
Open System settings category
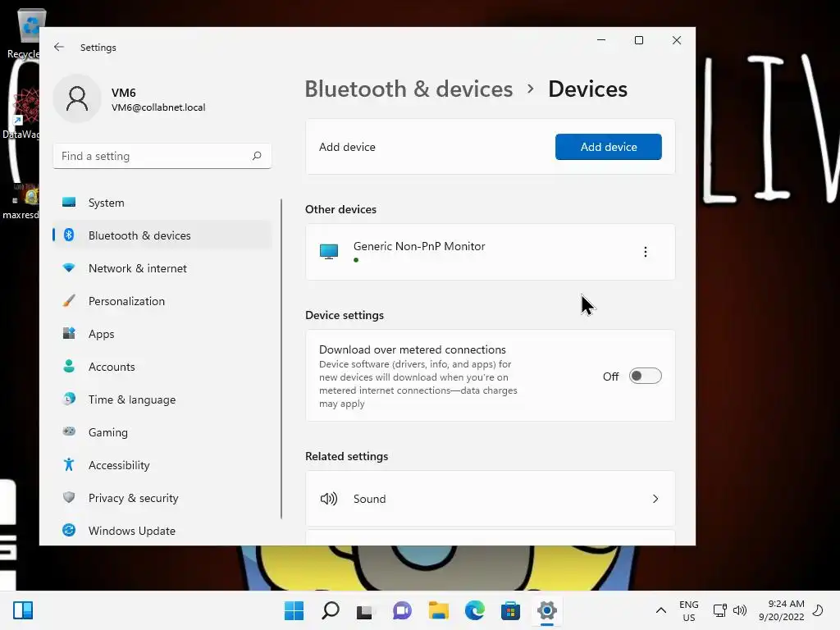click(162, 203)
